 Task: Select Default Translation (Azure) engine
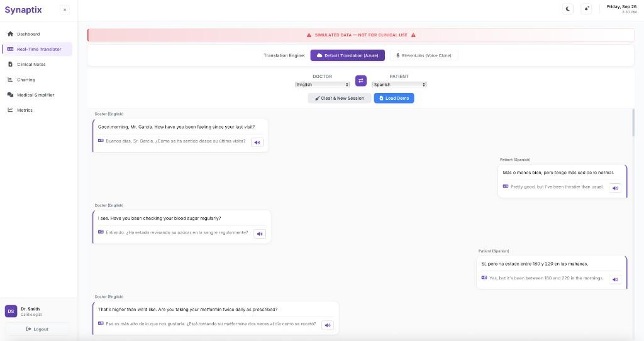pos(347,55)
